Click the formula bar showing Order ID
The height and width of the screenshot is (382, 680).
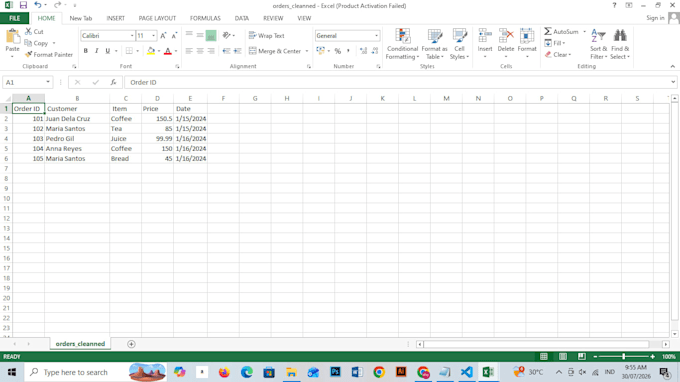pyautogui.click(x=397, y=82)
